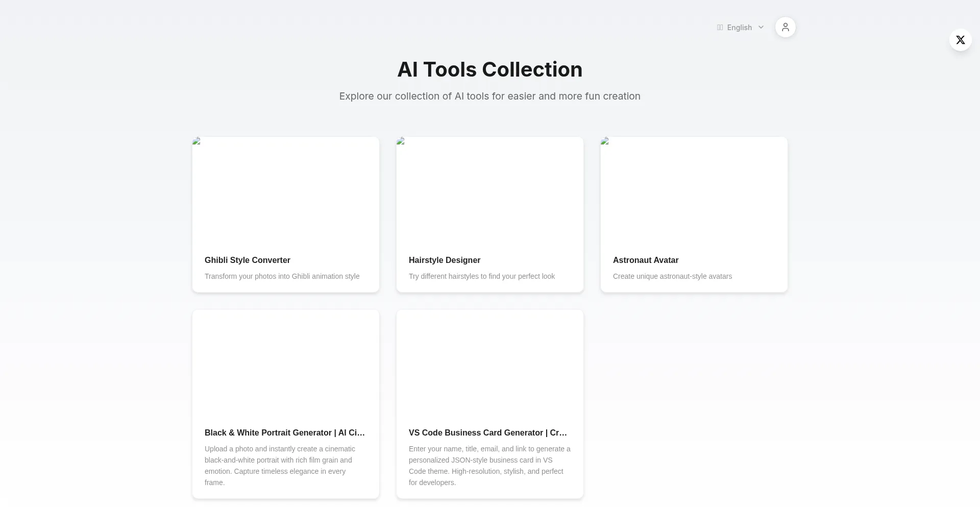Click 'Transform your photos into Ghibli' description
Viewport: 980px width, 507px height.
[x=282, y=276]
